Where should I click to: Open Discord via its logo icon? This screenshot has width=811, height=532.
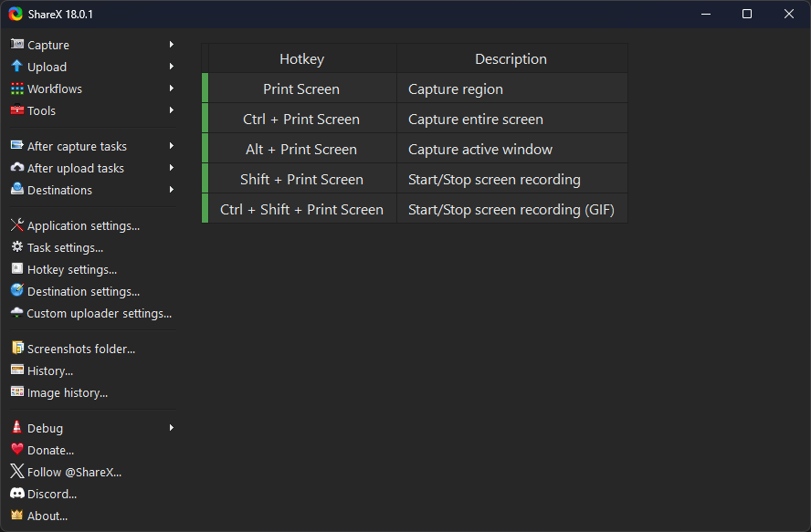pos(16,494)
